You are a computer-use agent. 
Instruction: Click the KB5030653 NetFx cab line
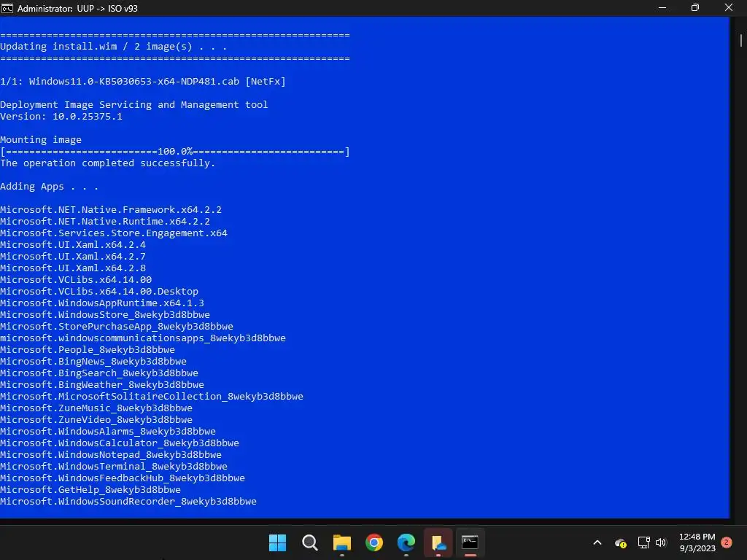tap(143, 82)
